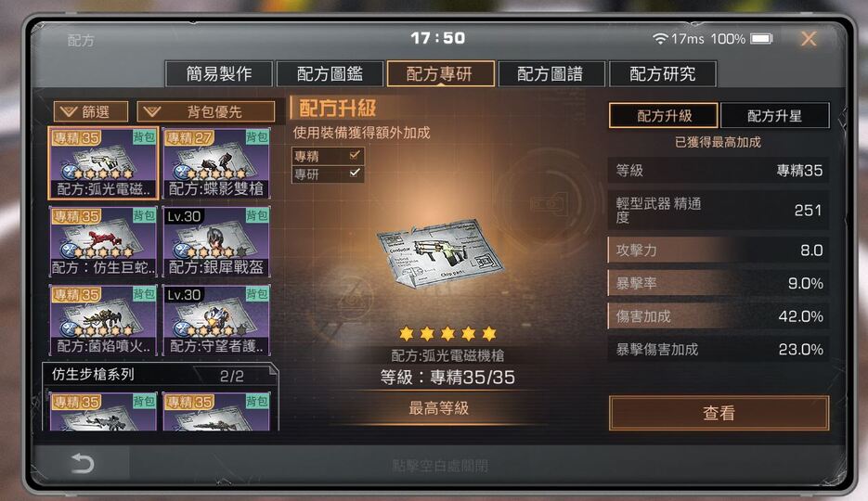Go to the 配方研究 tab

[x=663, y=73]
